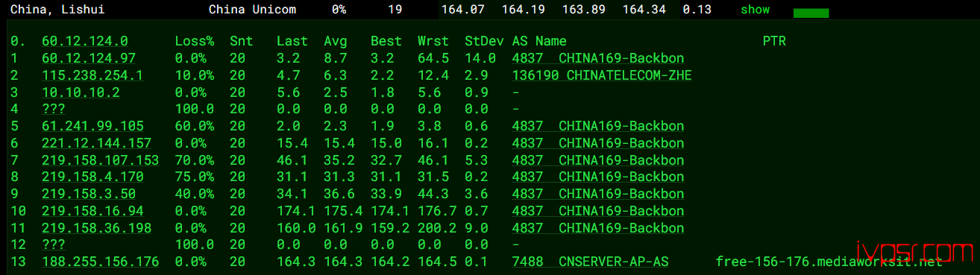Click PTR value free-156-176.mediaworksit.net
980x275 pixels.
(x=829, y=262)
